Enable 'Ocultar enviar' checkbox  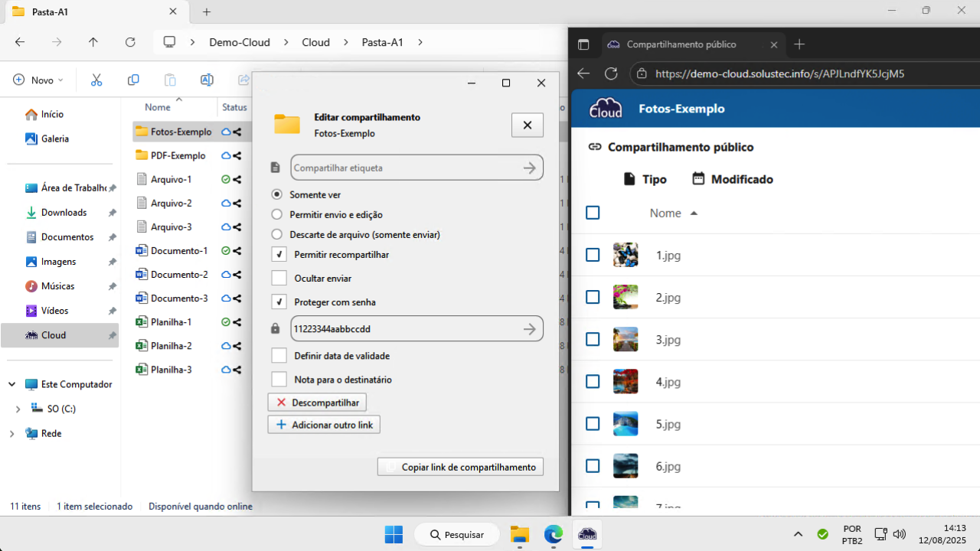click(x=279, y=279)
